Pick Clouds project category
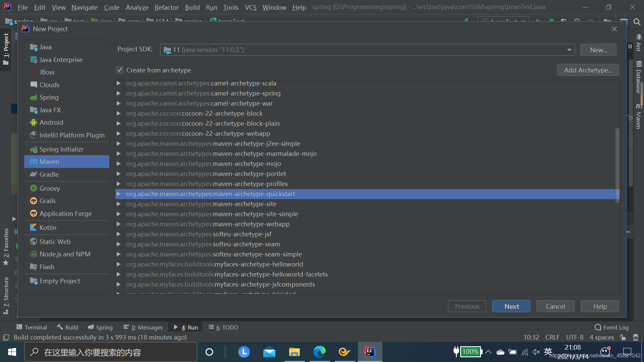Viewport: 644px width, 362px height. [67, 85]
